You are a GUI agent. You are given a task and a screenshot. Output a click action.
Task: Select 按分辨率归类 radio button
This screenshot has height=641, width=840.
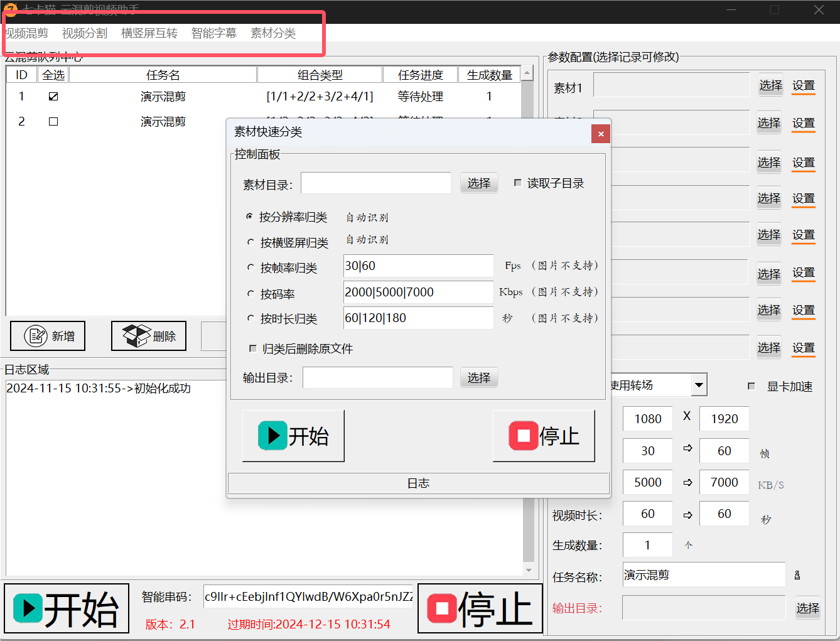click(x=250, y=216)
